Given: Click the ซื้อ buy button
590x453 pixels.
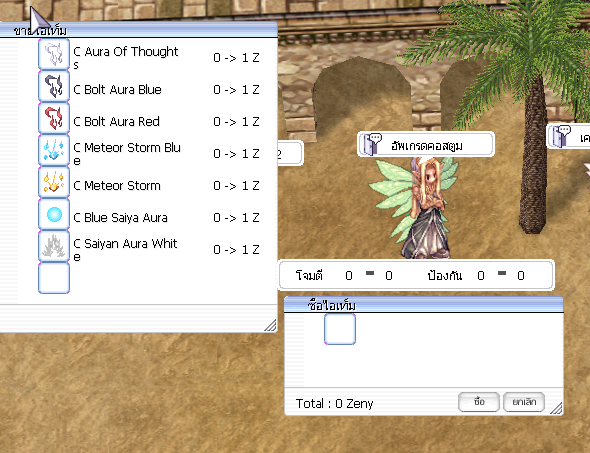Looking at the screenshot, I should pos(479,402).
